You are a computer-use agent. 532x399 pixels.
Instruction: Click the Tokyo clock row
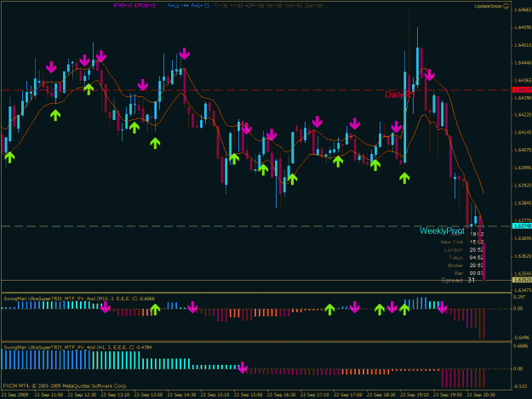[x=466, y=258]
